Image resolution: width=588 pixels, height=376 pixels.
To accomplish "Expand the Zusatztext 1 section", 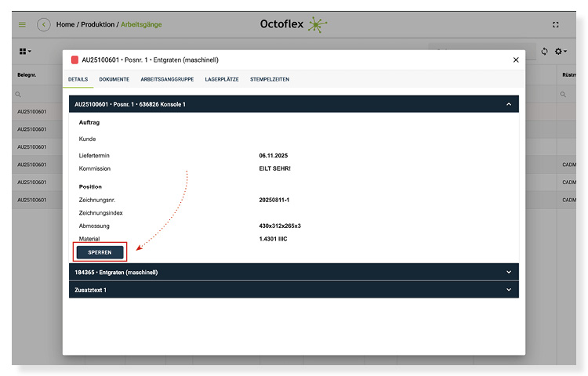I will [508, 290].
